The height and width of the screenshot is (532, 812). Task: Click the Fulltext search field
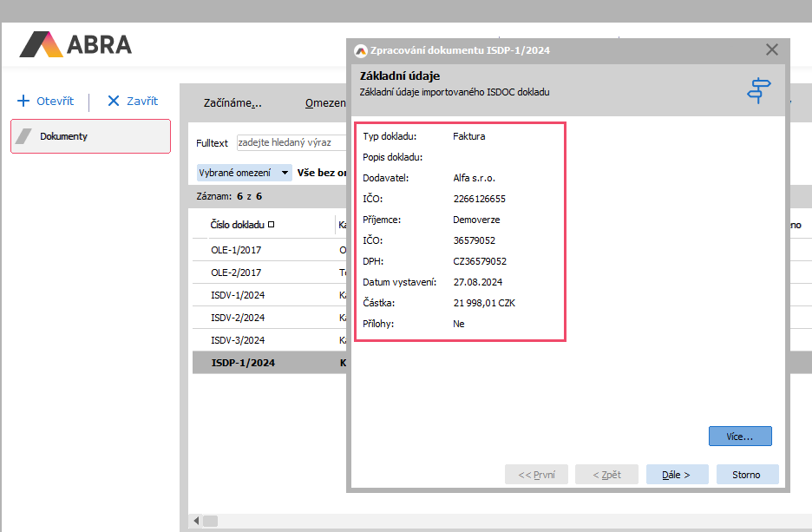click(x=291, y=142)
